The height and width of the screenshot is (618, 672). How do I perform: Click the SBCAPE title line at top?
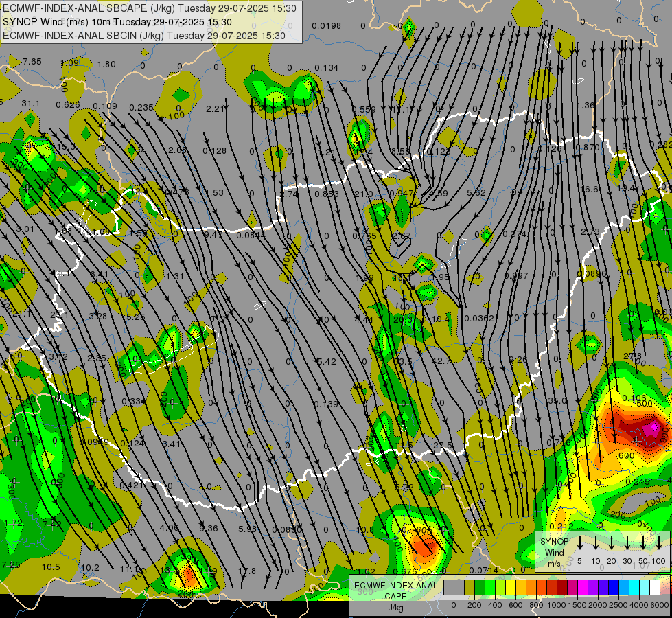click(150, 8)
